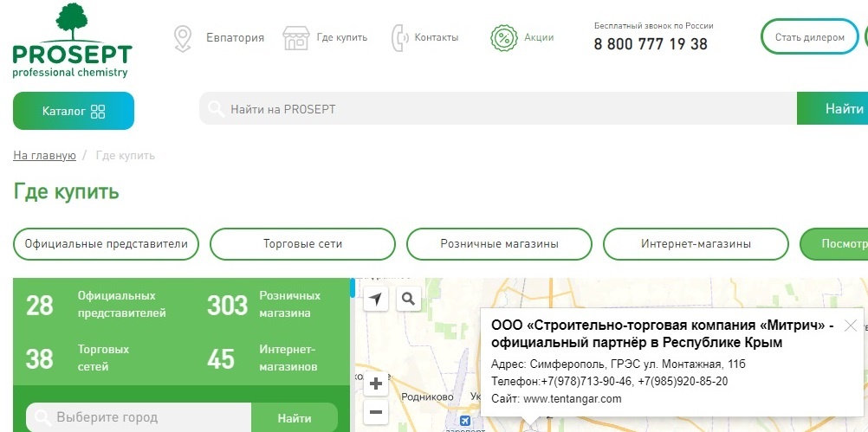The image size is (868, 432).
Task: Click the magnifier icon in city search field
Action: (x=42, y=417)
